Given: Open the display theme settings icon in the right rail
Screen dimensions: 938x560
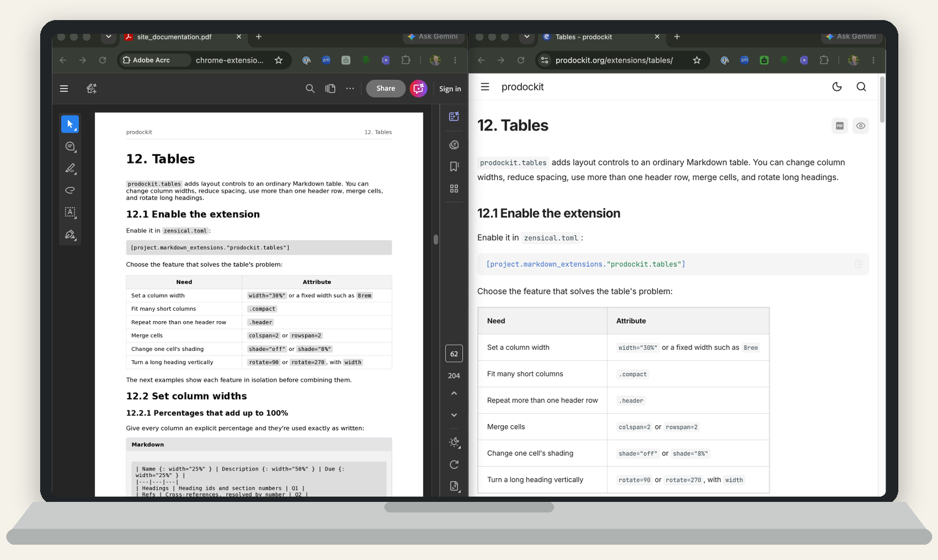Looking at the screenshot, I should 454,442.
